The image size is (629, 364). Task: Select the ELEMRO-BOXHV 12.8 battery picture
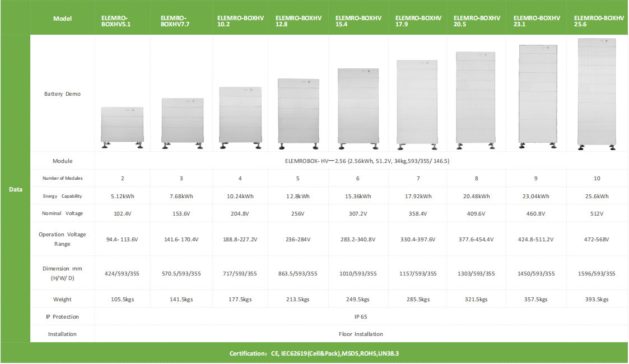[298, 113]
